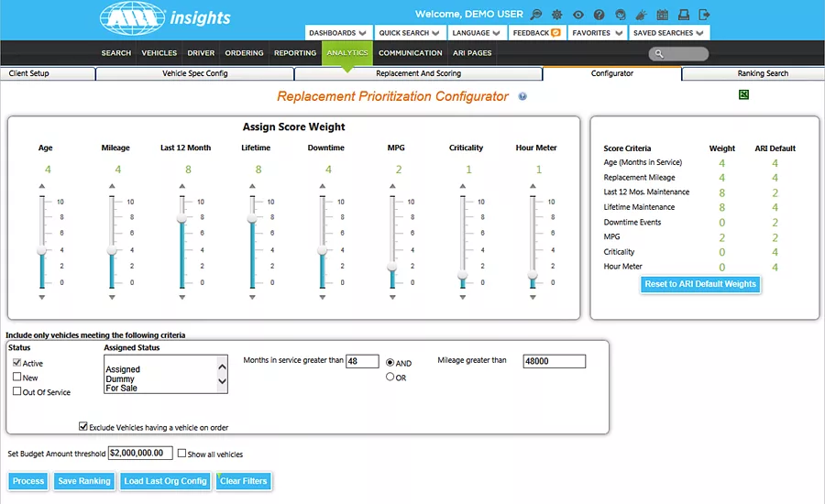Decrease Mileage weight with down arrow
The image size is (825, 504).
pos(112,297)
